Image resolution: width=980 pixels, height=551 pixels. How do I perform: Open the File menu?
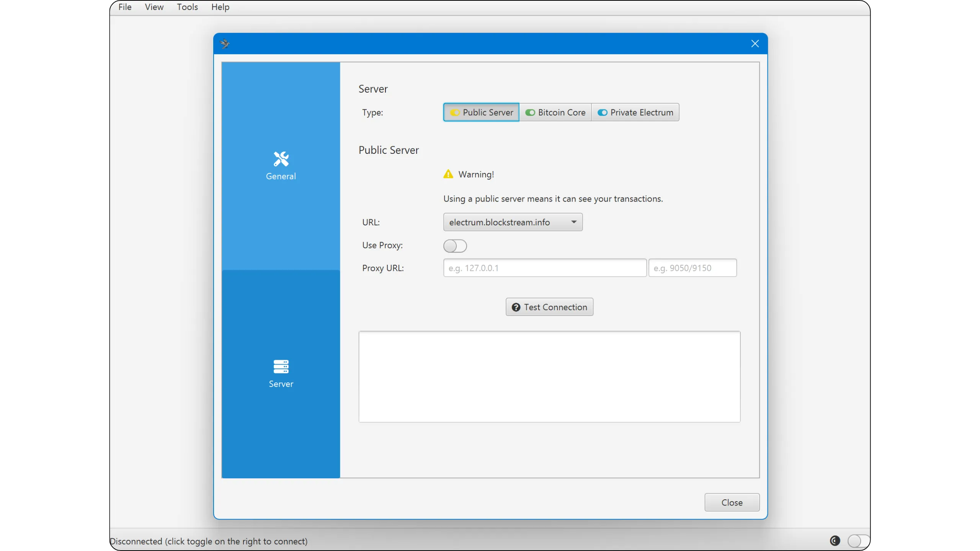pyautogui.click(x=125, y=7)
